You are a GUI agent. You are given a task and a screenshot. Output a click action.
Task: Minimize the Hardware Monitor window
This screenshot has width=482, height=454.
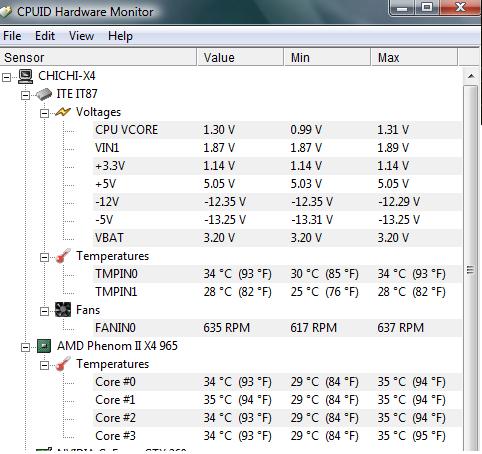(402, 7)
